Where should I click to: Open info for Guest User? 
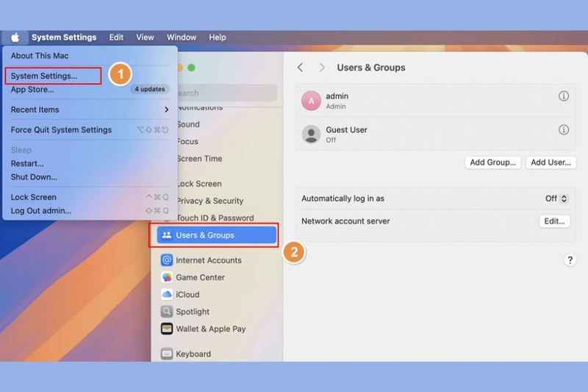point(563,129)
